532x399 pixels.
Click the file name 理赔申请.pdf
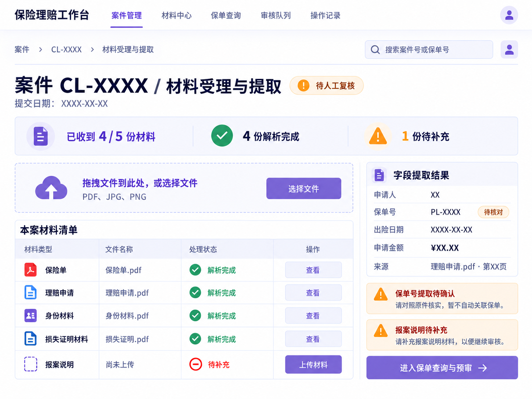point(127,293)
